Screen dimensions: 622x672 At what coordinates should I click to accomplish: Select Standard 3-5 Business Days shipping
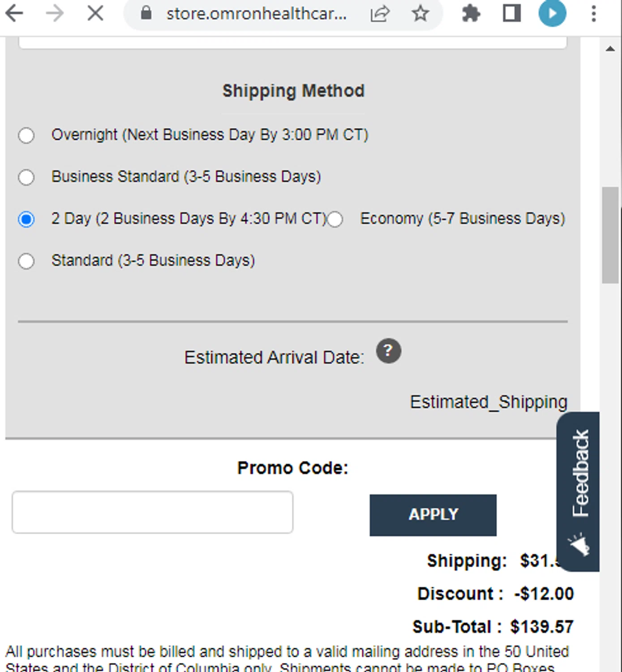(26, 261)
